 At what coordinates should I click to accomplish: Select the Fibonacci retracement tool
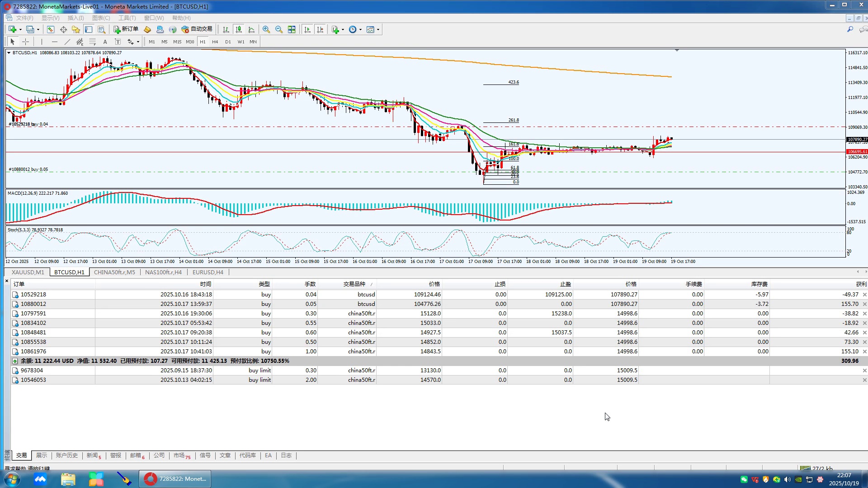click(x=92, y=42)
